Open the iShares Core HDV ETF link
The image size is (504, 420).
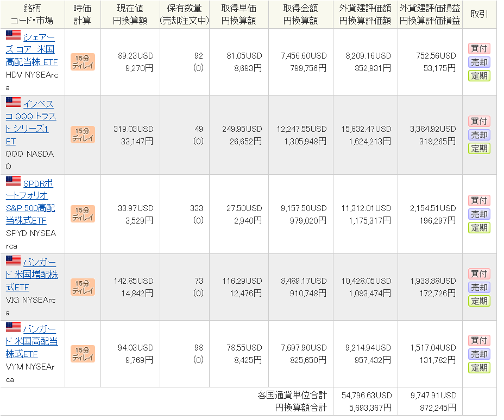[x=32, y=49]
